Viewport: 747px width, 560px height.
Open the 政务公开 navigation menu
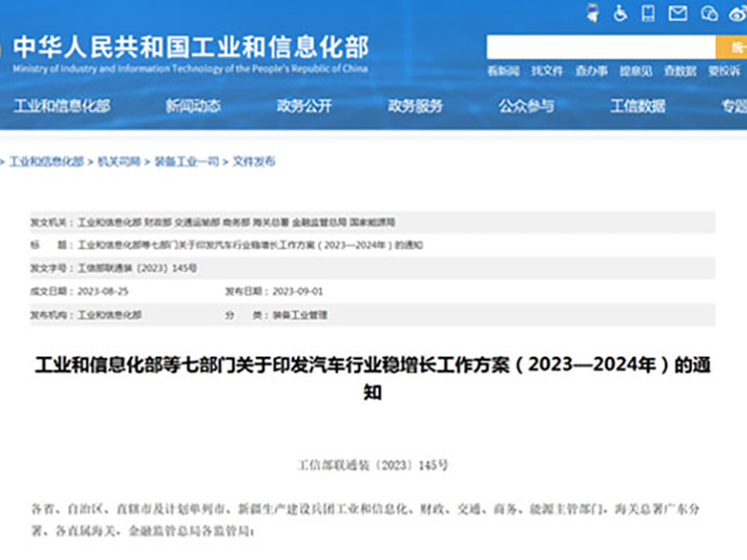304,105
